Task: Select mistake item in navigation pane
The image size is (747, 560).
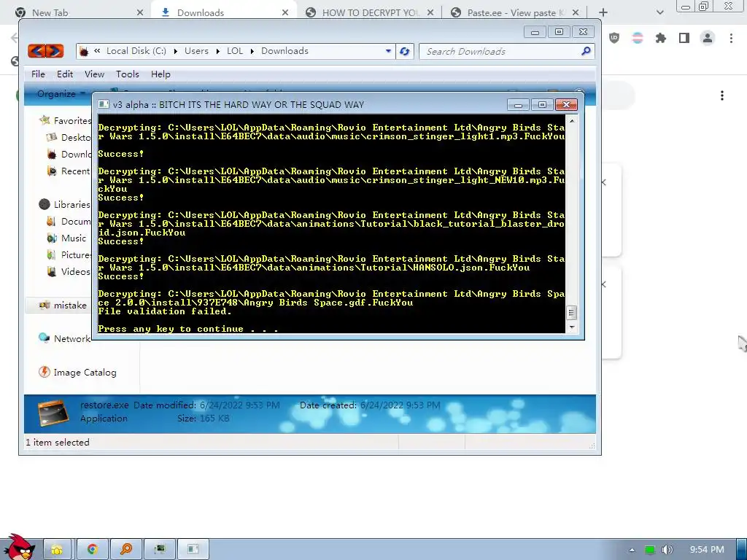Action: pyautogui.click(x=63, y=306)
